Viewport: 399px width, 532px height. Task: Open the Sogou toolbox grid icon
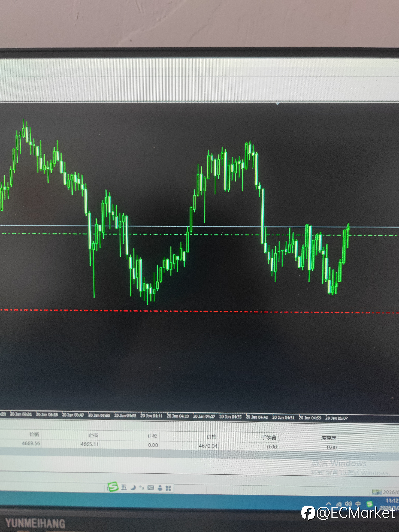click(x=169, y=488)
